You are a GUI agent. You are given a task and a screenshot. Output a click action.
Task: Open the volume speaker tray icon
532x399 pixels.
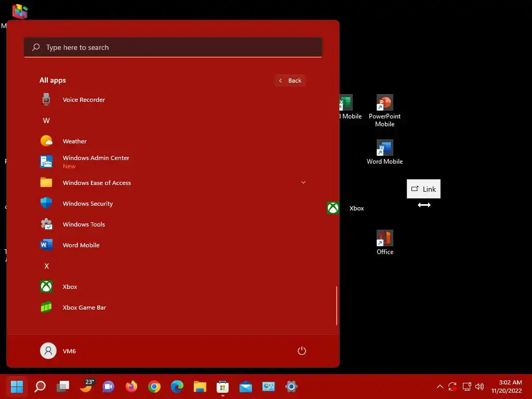point(480,387)
